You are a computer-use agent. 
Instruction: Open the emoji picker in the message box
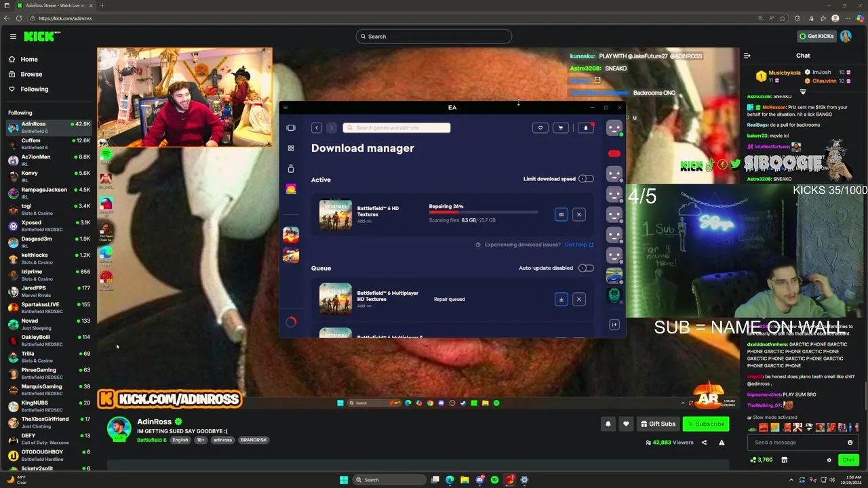pos(850,443)
